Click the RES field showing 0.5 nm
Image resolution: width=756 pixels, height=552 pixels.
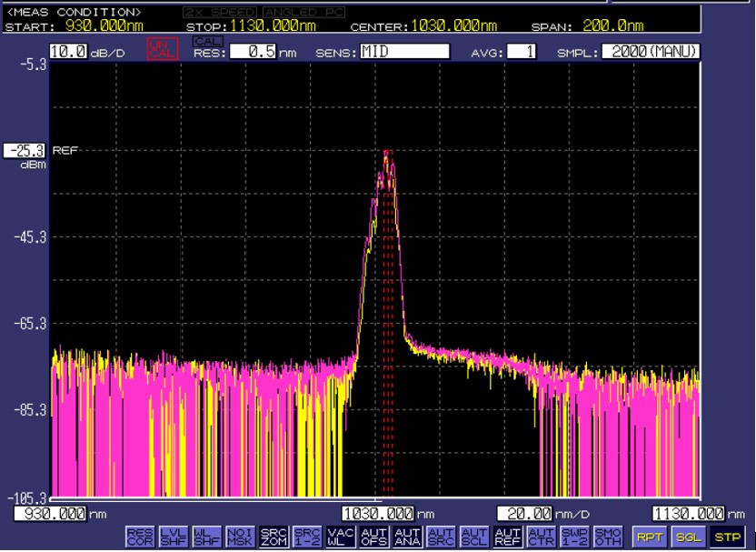point(253,52)
